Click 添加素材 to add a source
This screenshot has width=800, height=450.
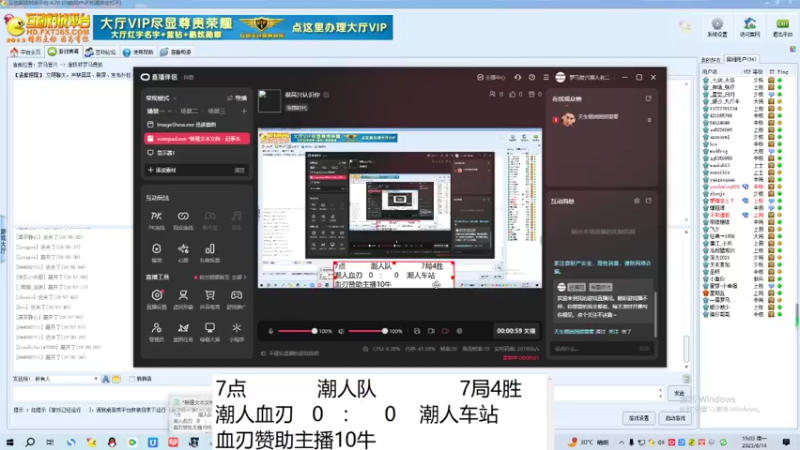162,170
